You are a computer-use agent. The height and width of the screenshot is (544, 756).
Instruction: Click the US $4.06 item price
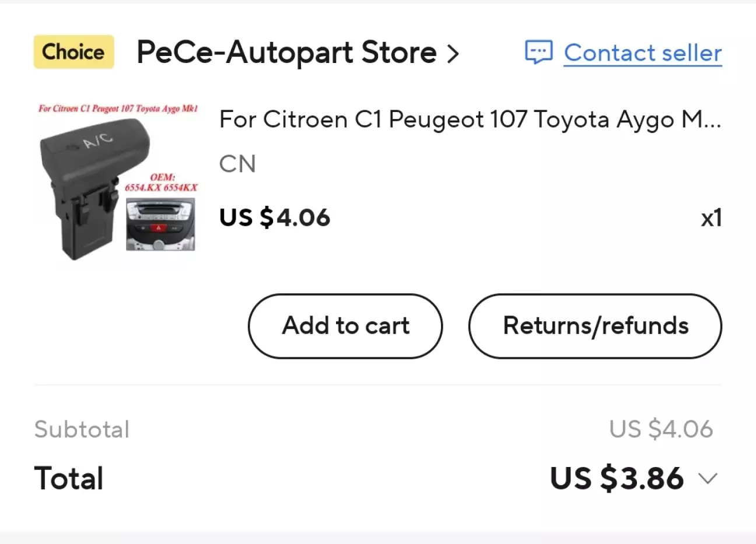(x=275, y=218)
